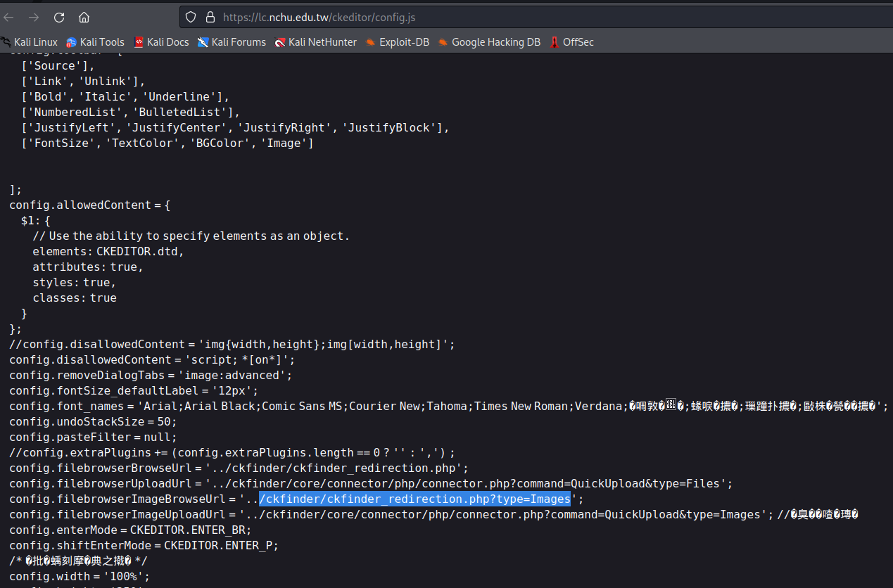Open the tracking protection shield icon
This screenshot has width=893, height=588.
[191, 17]
